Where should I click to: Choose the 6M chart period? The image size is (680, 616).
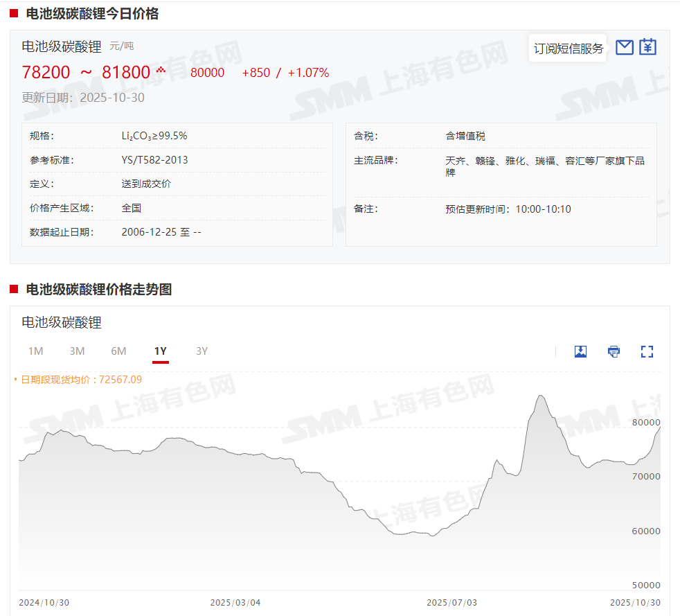pyautogui.click(x=118, y=351)
